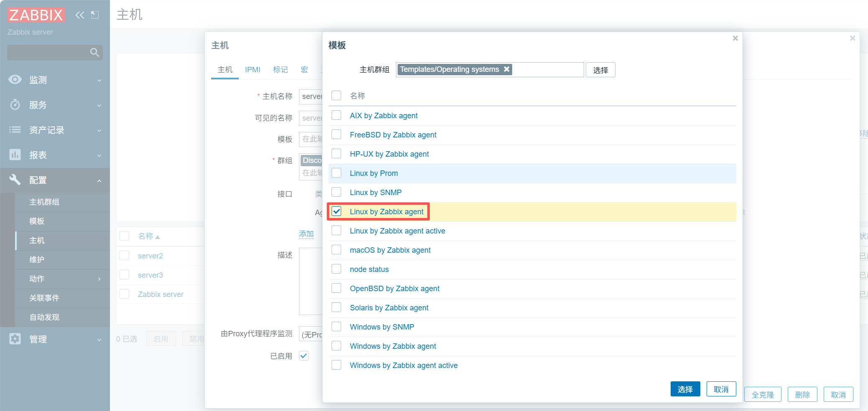The height and width of the screenshot is (411, 868).
Task: Check OpenBSD by Zabbix agent checkbox
Action: point(337,288)
